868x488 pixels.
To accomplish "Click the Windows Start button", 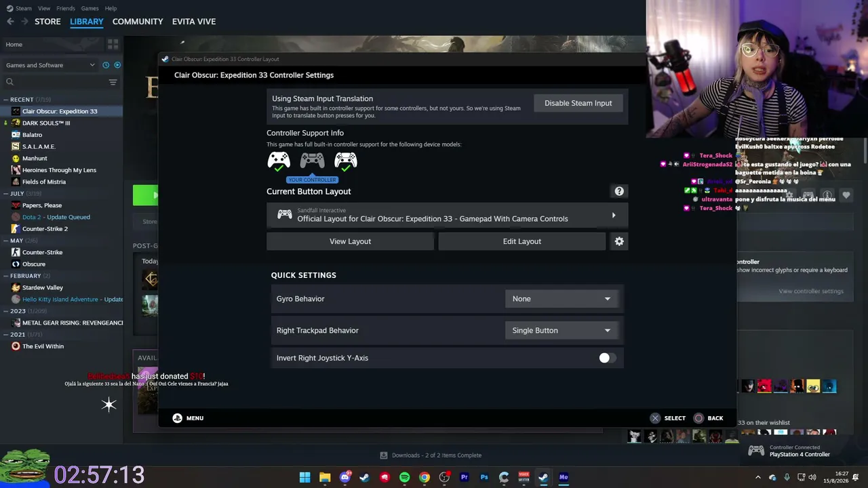I will pos(305,477).
